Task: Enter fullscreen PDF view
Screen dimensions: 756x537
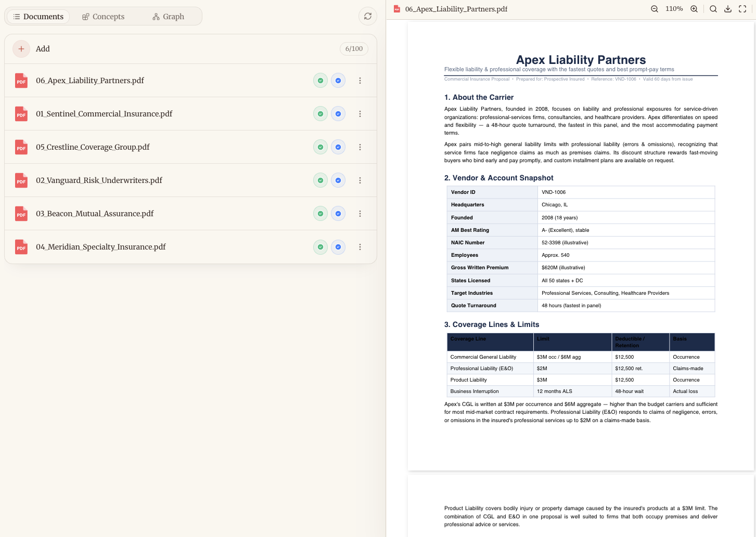Action: 742,9
